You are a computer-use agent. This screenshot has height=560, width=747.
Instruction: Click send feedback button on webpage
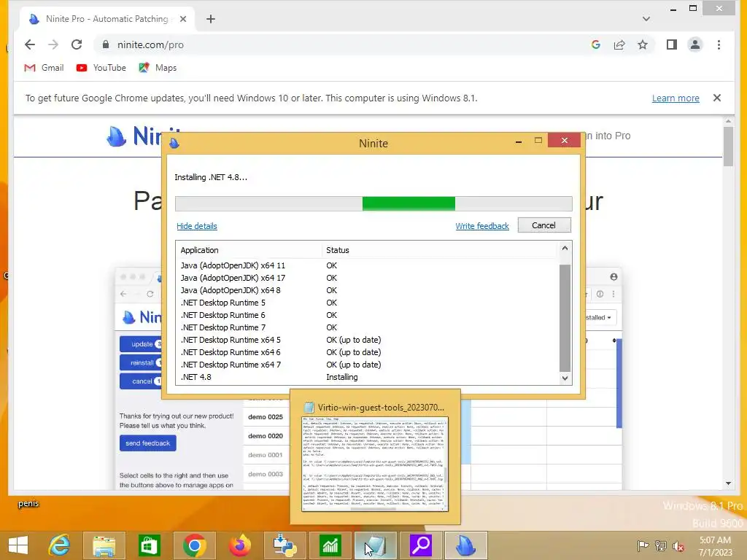tap(147, 443)
